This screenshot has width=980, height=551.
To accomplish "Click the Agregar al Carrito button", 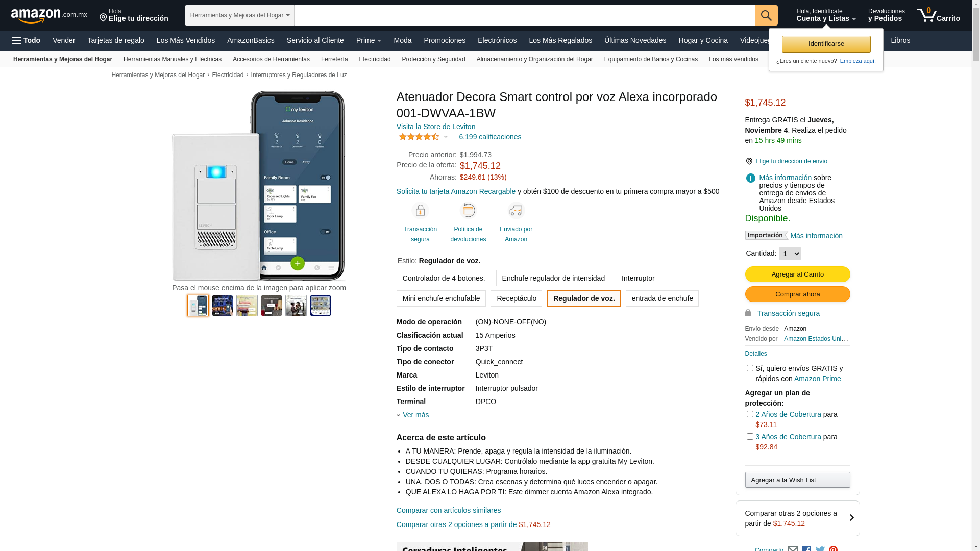I will tap(797, 274).
